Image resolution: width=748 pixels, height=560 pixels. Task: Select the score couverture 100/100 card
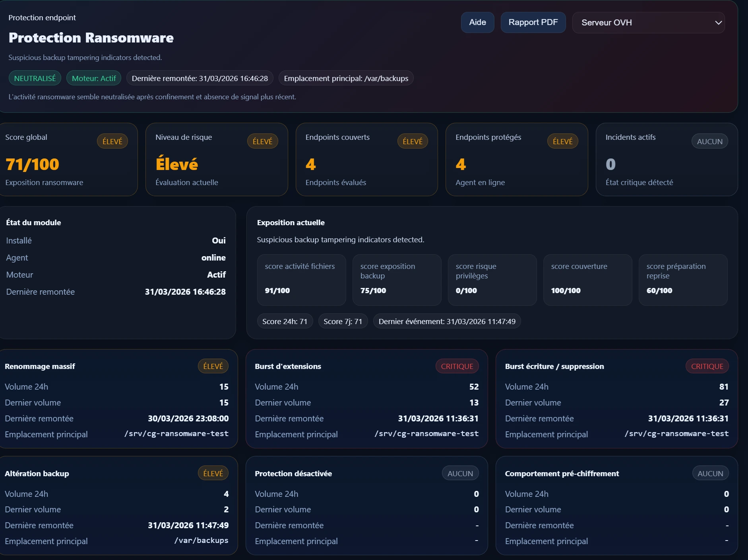click(x=587, y=280)
